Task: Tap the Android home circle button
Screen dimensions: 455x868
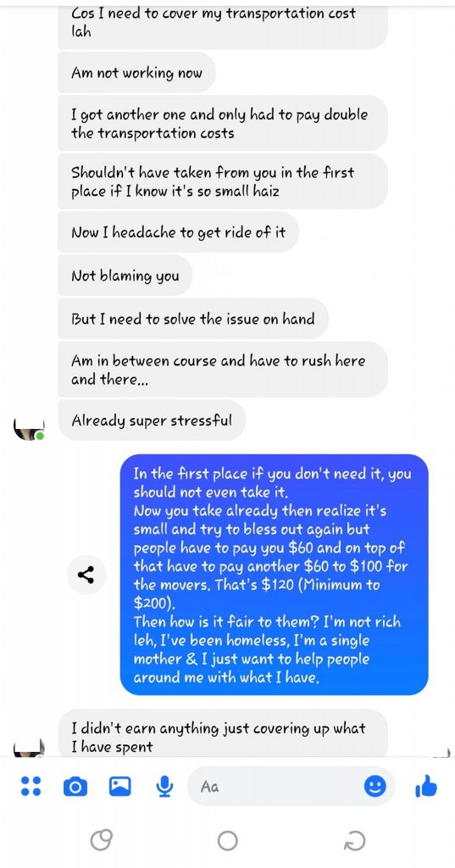Action: [x=227, y=842]
